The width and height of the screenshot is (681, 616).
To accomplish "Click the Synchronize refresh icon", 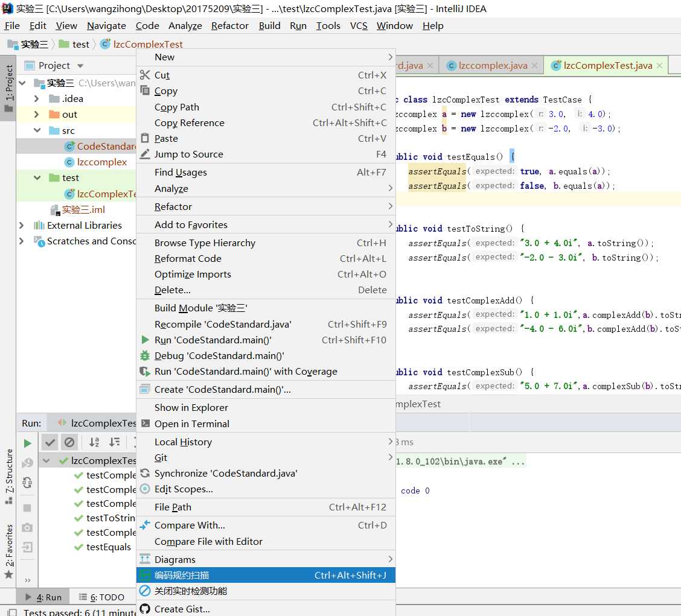I will click(145, 473).
